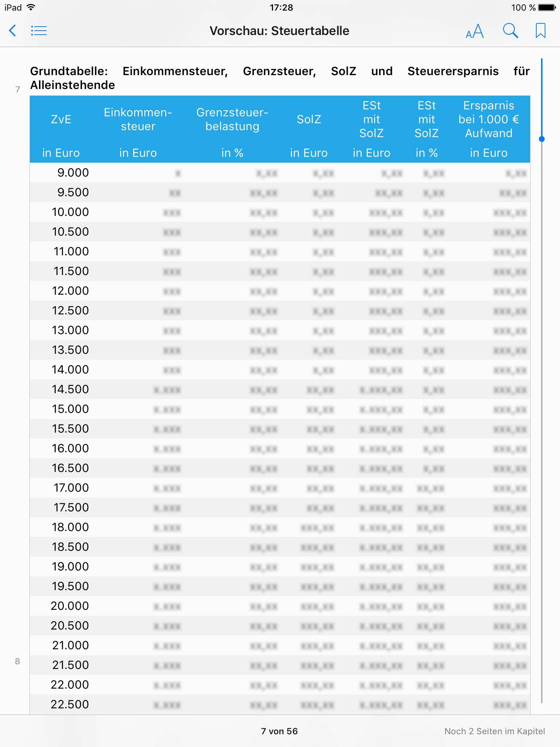Tap the Wi-Fi status icon
Viewport: 560px width, 747px height.
coord(31,7)
